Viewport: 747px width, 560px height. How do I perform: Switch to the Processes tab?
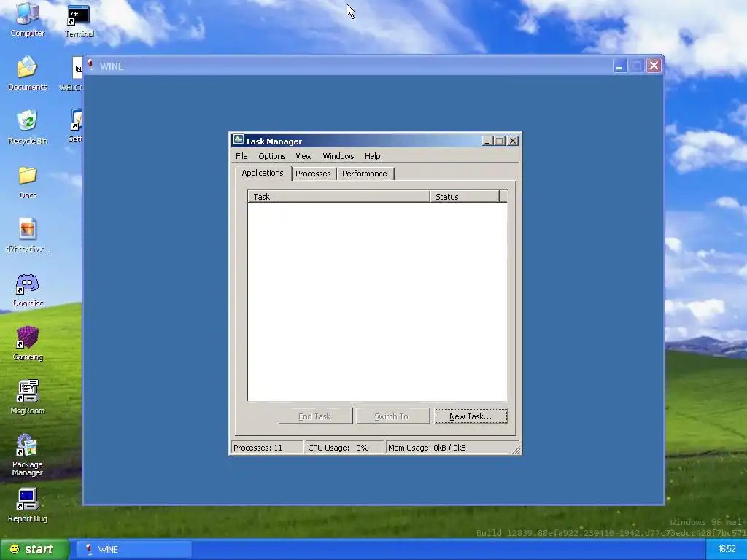click(313, 174)
